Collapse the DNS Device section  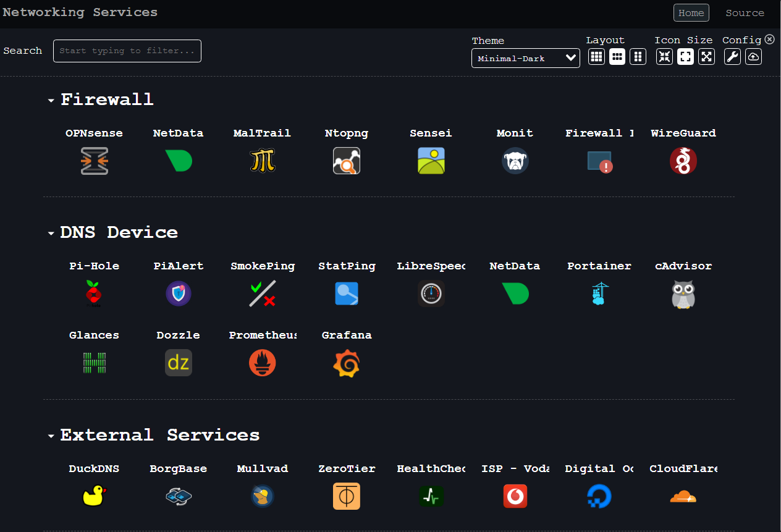tap(51, 234)
